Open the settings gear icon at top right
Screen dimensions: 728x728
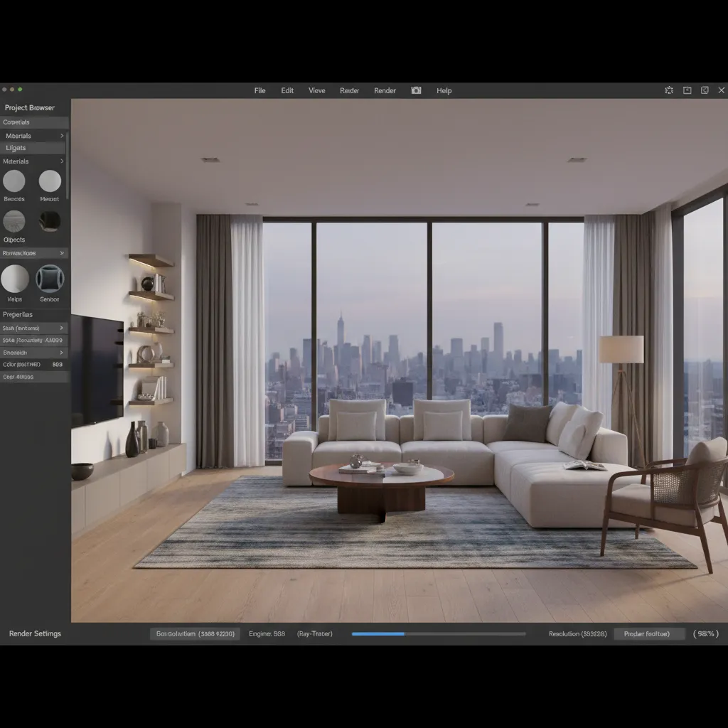pyautogui.click(x=669, y=90)
